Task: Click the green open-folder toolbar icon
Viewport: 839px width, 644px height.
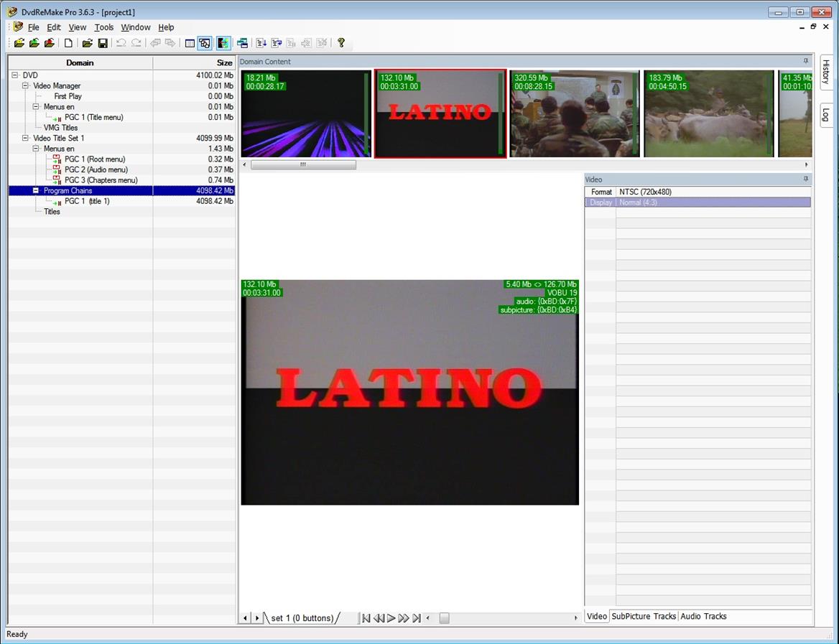Action: 34,43
